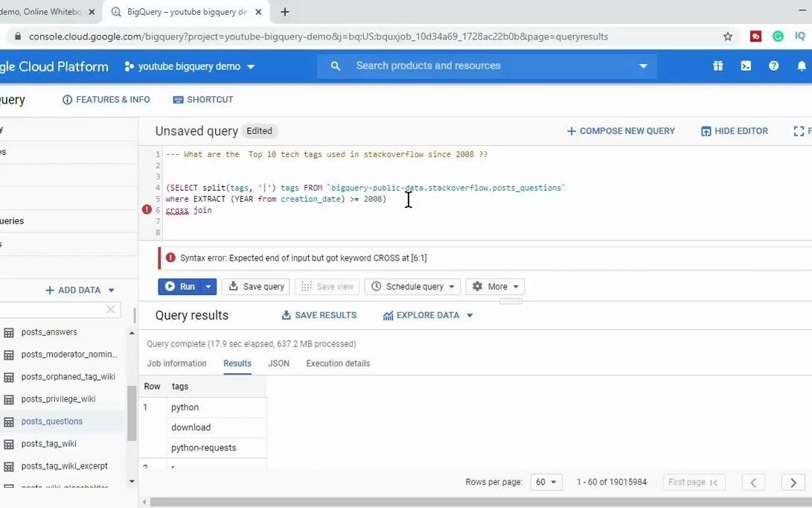Click HIDE EDITOR

735,131
